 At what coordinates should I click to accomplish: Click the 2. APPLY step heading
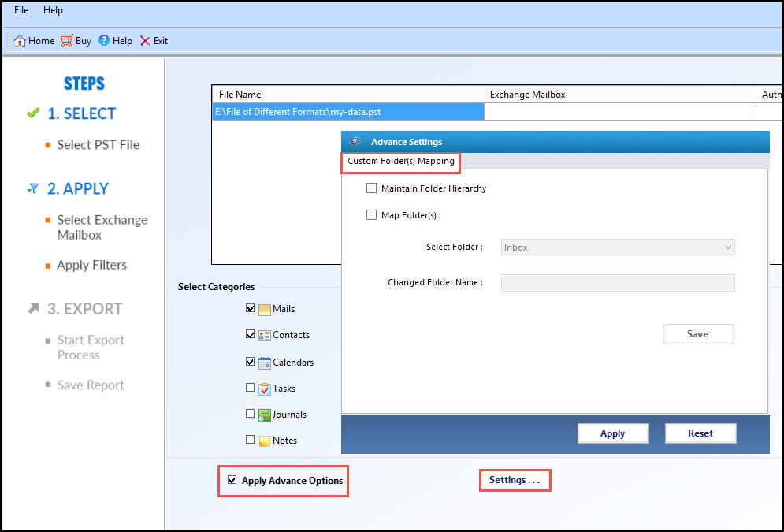(x=78, y=188)
